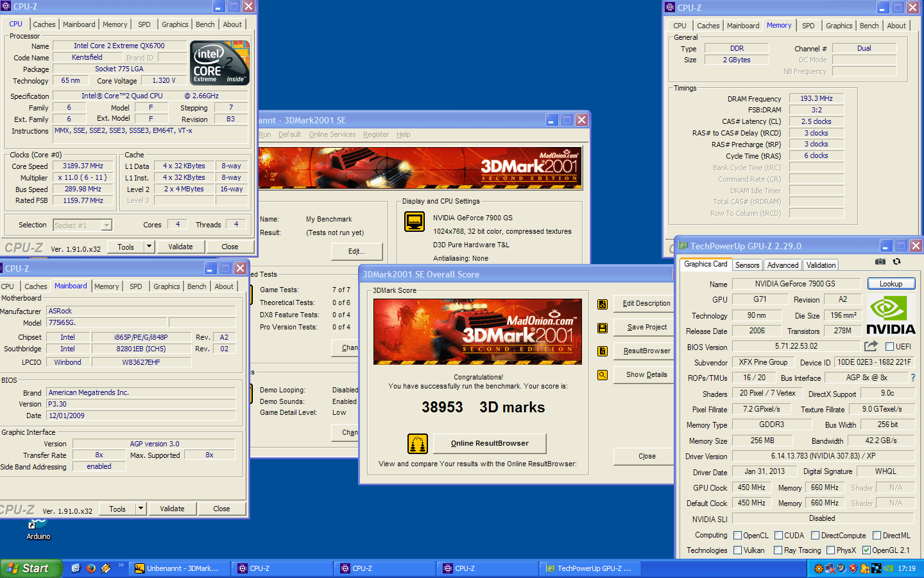Click the Intel Core 2 Extreme logo

[220, 63]
